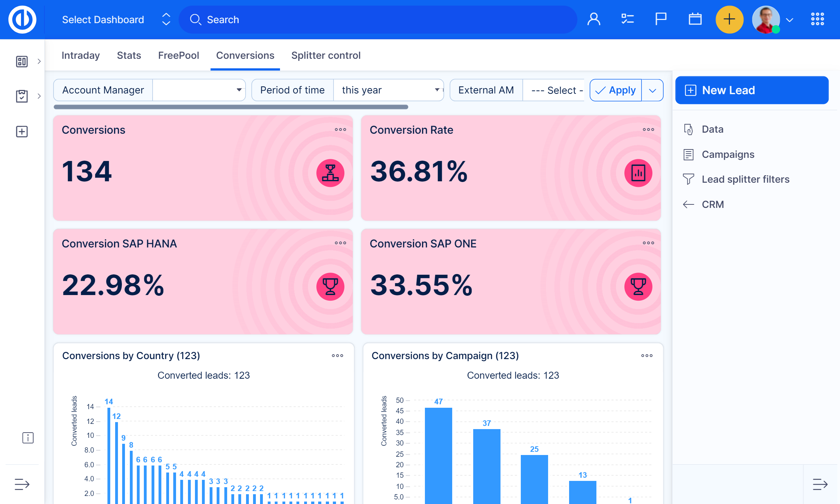Screen dimensions: 840x504
Task: Open the Account Manager dropdown
Action: (199, 90)
